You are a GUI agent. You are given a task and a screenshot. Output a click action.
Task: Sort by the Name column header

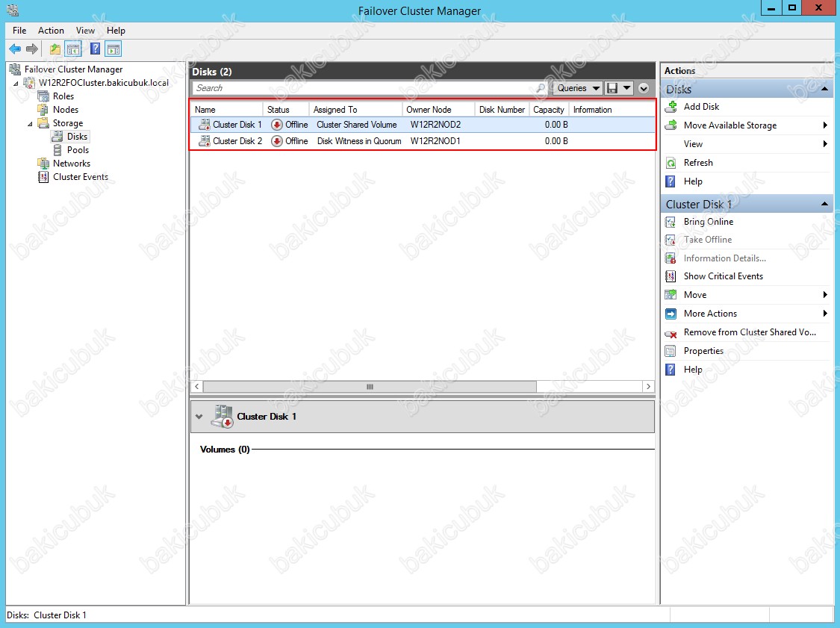click(x=226, y=110)
